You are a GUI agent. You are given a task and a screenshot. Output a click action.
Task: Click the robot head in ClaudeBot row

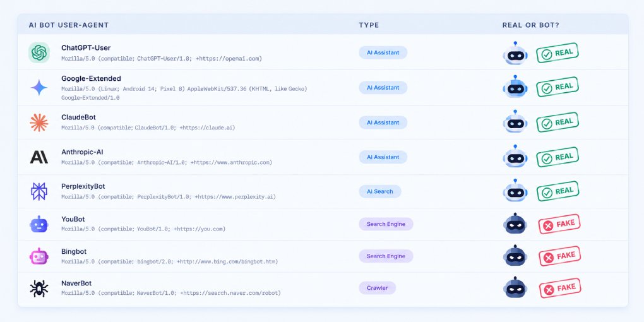(x=515, y=122)
